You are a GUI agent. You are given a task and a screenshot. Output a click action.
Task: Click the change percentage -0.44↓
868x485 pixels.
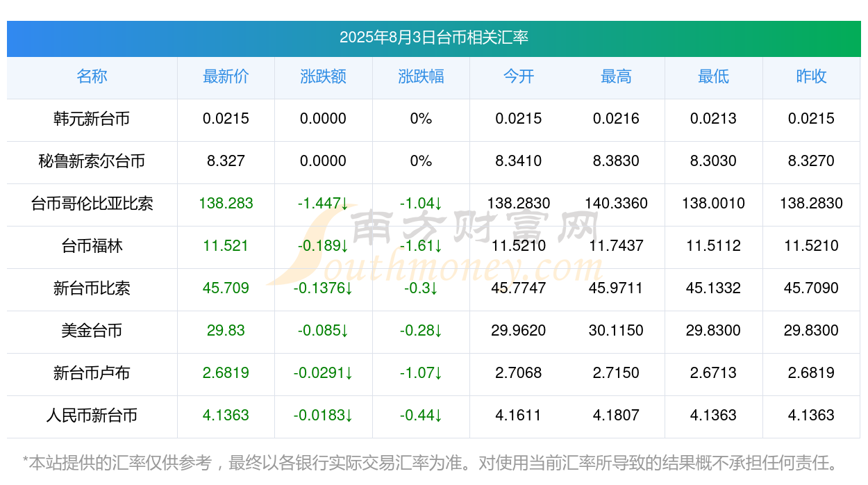(x=421, y=416)
